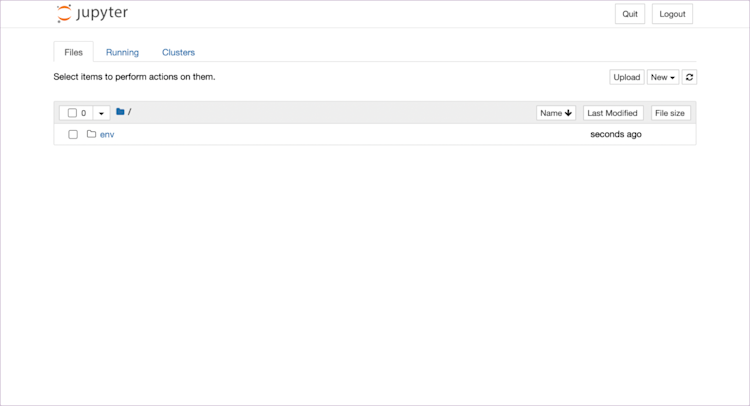Switch to the Running tab

tap(122, 52)
